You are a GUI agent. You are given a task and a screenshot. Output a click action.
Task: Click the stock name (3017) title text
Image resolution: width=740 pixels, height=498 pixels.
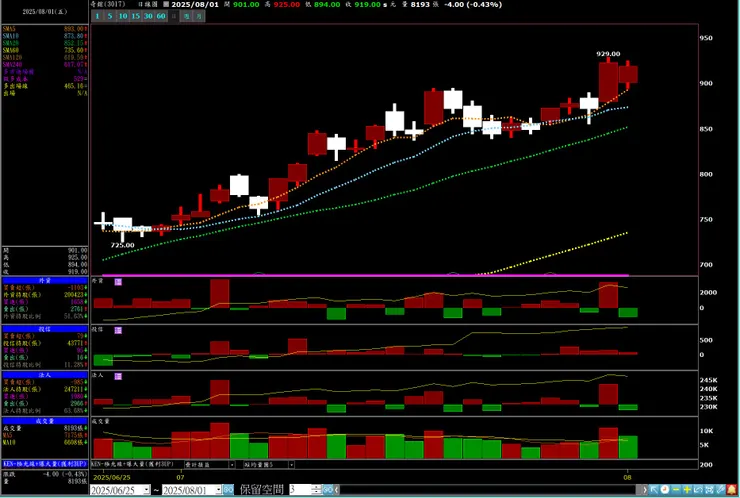[x=108, y=4]
